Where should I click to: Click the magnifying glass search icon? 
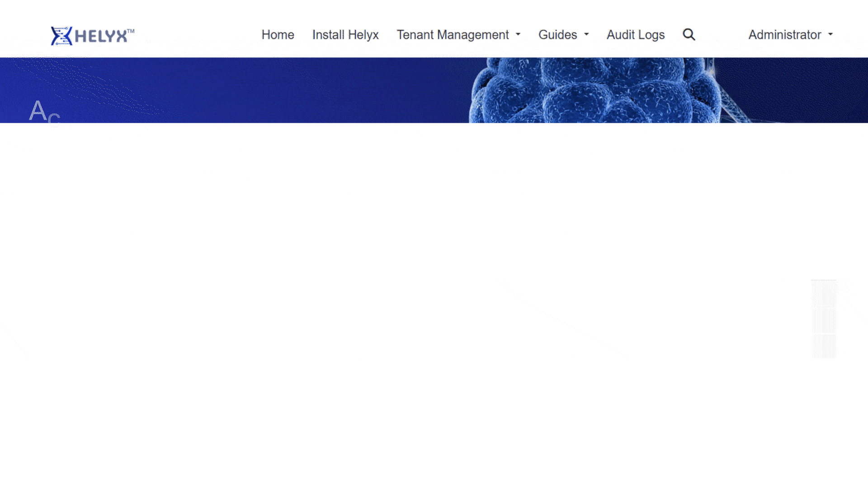689,35
